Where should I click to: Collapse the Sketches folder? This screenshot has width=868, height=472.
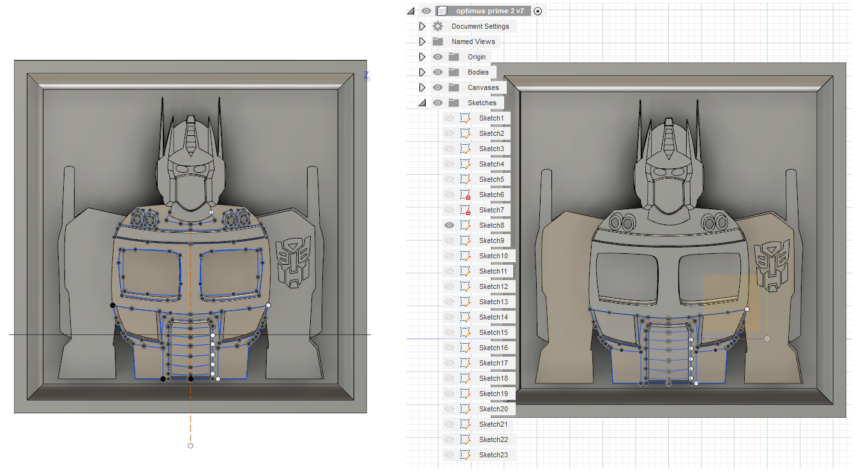[422, 103]
